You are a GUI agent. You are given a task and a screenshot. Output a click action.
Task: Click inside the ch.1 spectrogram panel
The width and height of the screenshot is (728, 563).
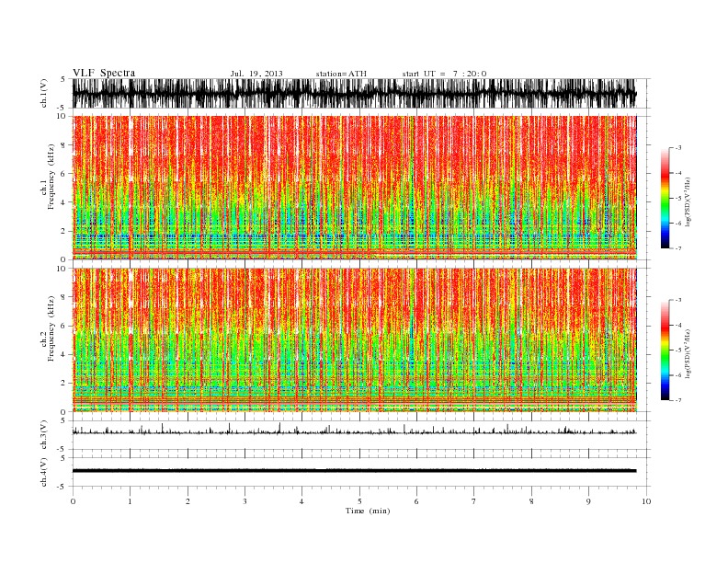pos(360,188)
